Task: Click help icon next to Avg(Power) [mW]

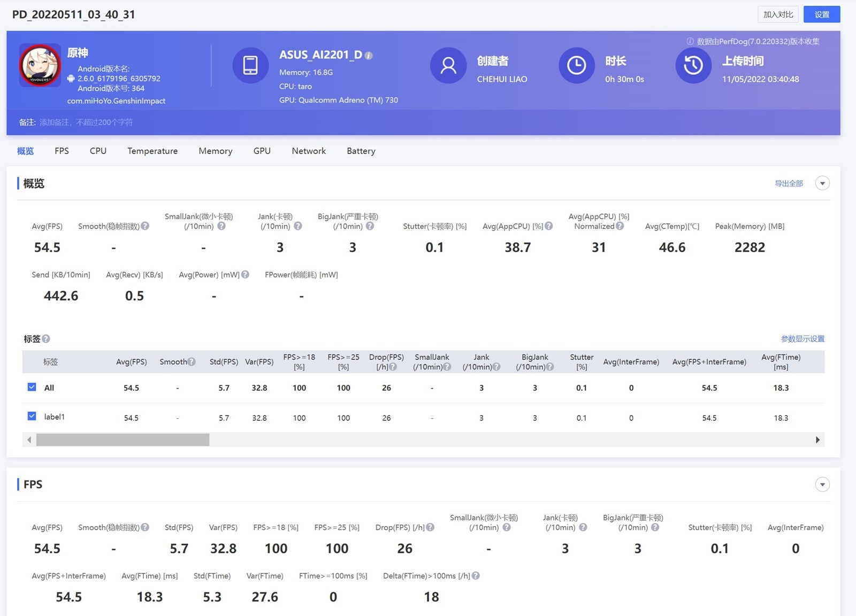Action: coord(245,274)
